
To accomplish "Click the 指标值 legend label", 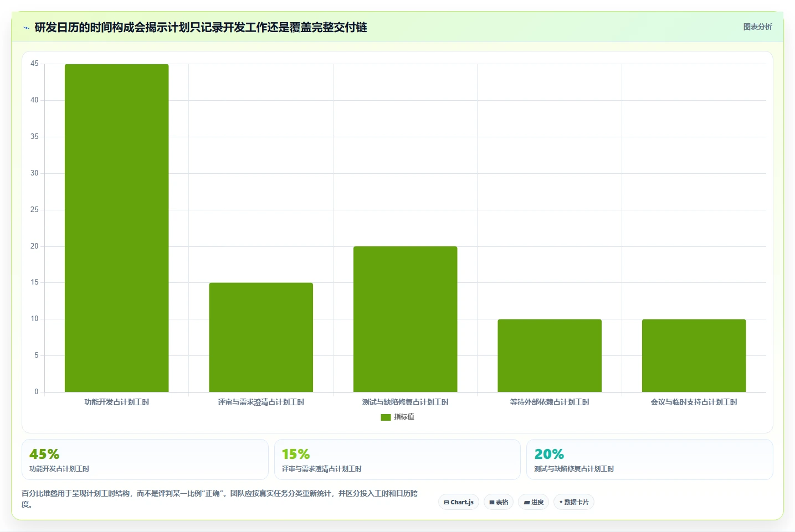I will tap(404, 417).
